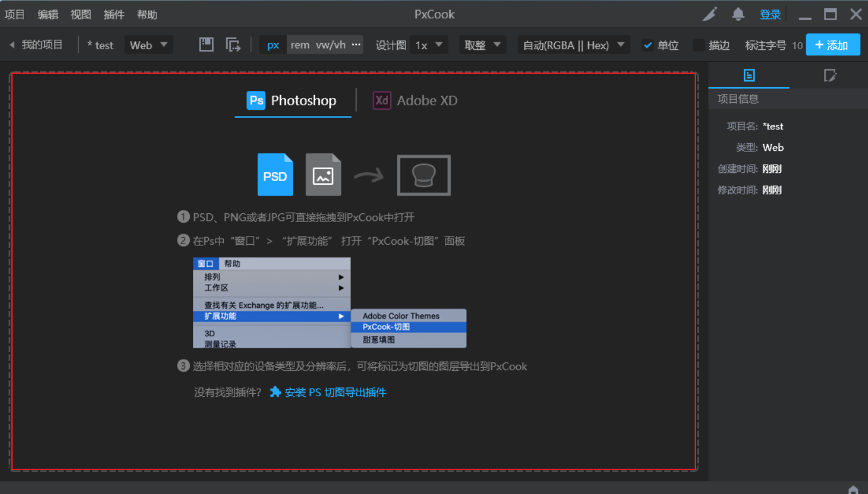Select rem unit
Viewport: 868px width, 494px height.
(300, 45)
